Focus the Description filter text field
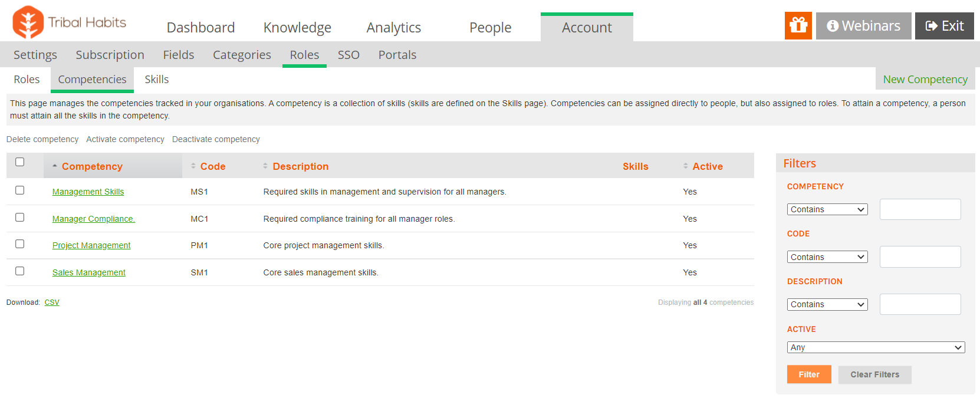The height and width of the screenshot is (398, 980). click(920, 304)
